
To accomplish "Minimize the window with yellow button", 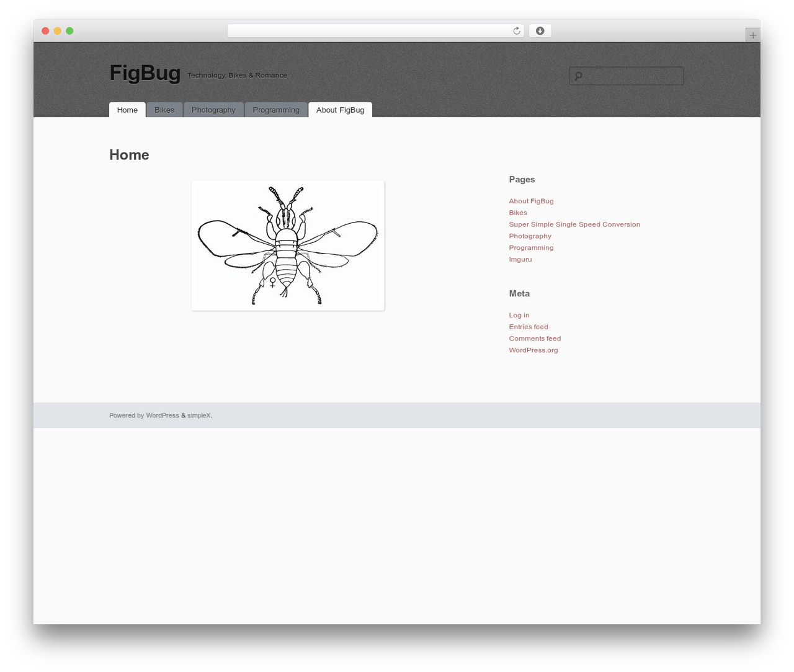I will (58, 31).
